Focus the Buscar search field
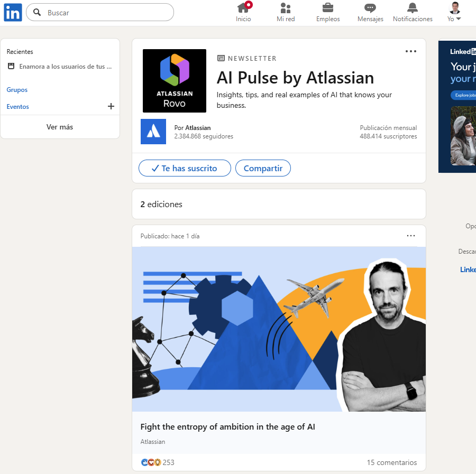The height and width of the screenshot is (474, 476). 100,13
